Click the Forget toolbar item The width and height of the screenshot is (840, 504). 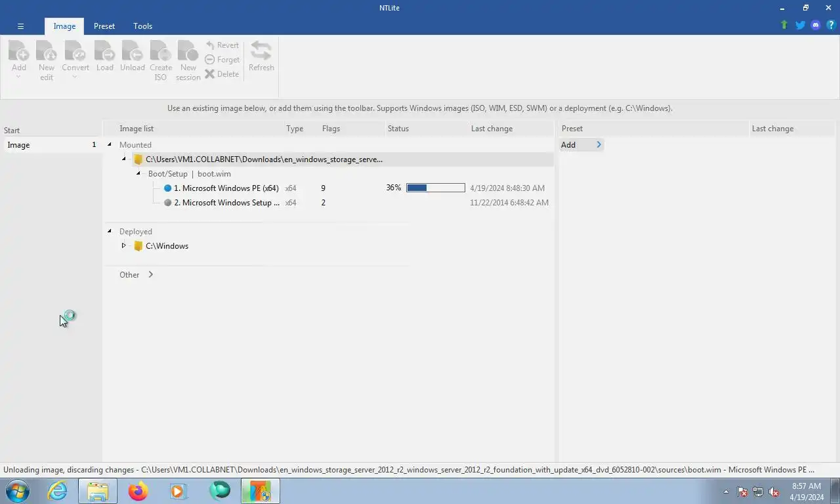pyautogui.click(x=222, y=60)
